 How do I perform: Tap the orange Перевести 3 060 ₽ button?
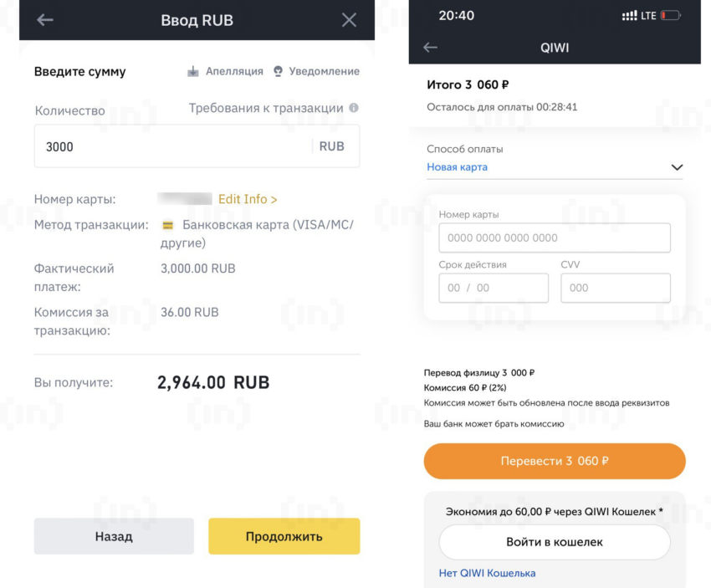(x=554, y=461)
